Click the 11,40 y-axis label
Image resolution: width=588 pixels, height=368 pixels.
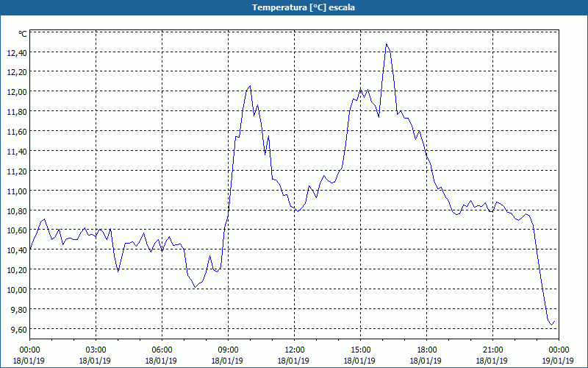(17, 152)
